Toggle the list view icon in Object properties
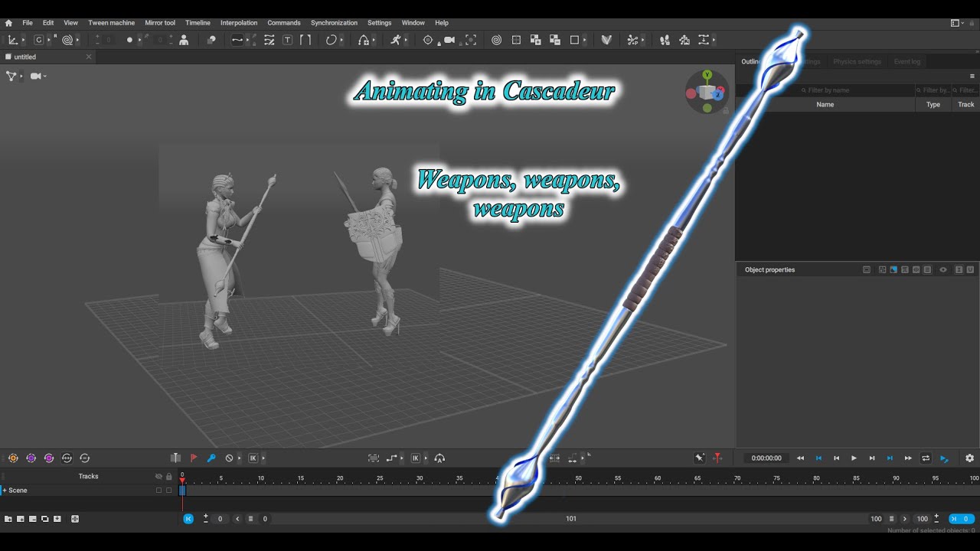The width and height of the screenshot is (980, 551). [927, 269]
